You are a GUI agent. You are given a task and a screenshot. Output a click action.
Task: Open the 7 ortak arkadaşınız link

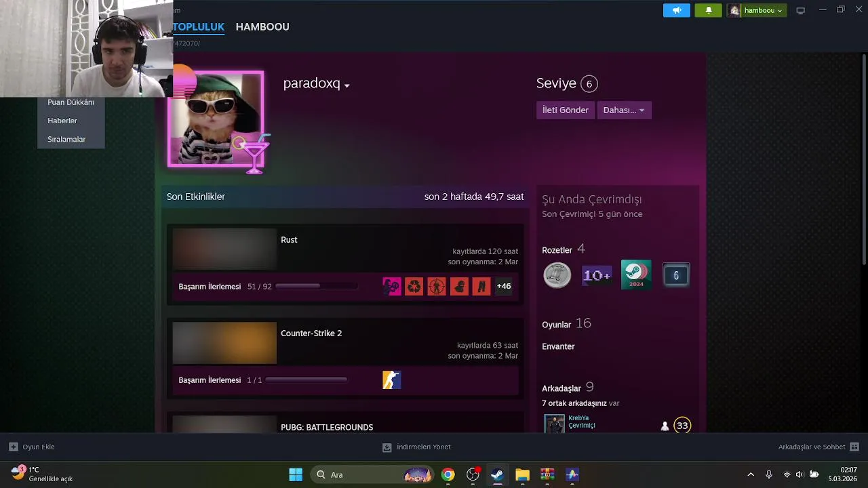pyautogui.click(x=574, y=403)
